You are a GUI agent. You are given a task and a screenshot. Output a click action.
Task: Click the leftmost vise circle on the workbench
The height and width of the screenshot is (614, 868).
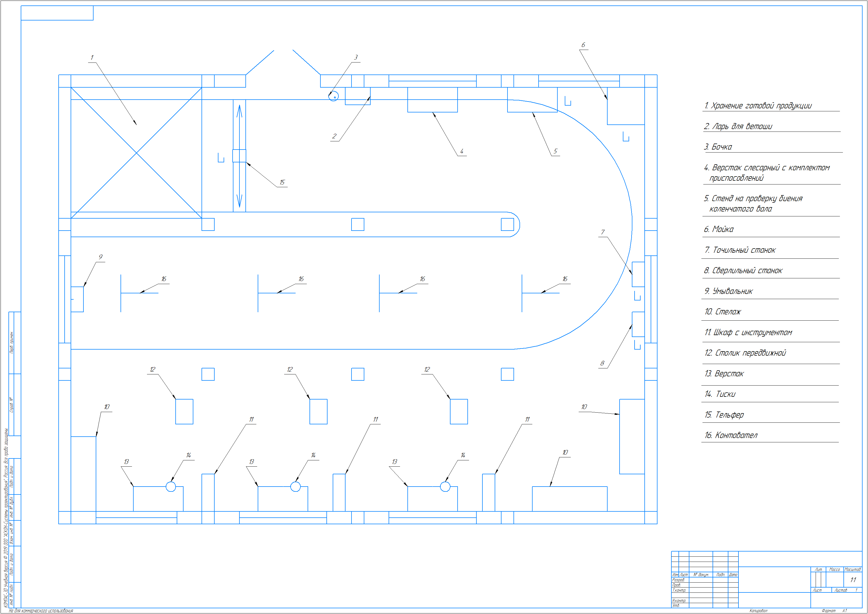171,487
